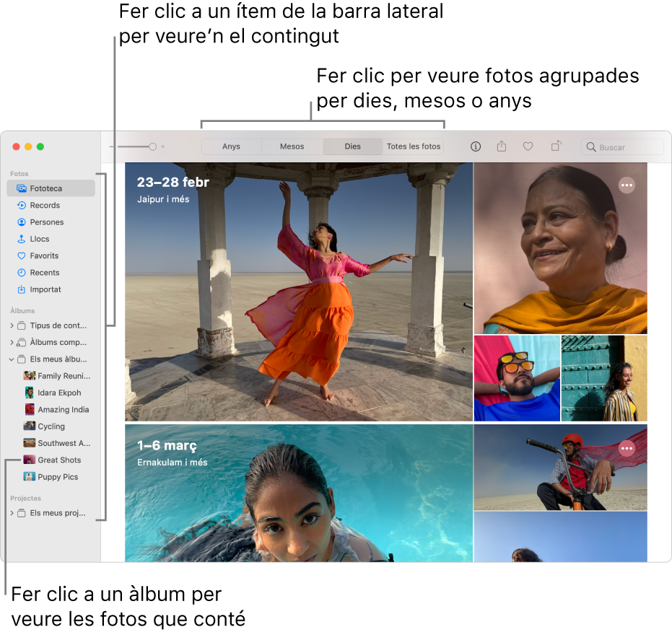Open the photo Info panel
Screen dimensions: 672x635
coord(475,146)
